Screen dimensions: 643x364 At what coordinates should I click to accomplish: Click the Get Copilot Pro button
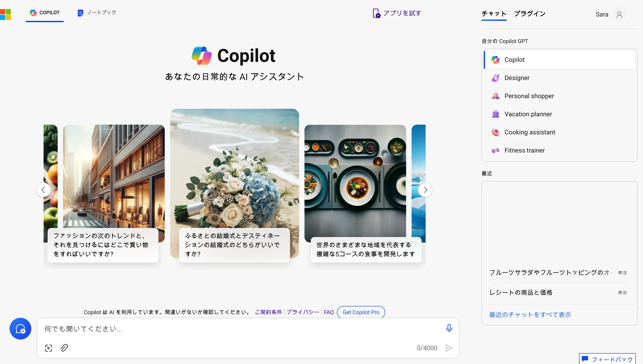click(361, 312)
